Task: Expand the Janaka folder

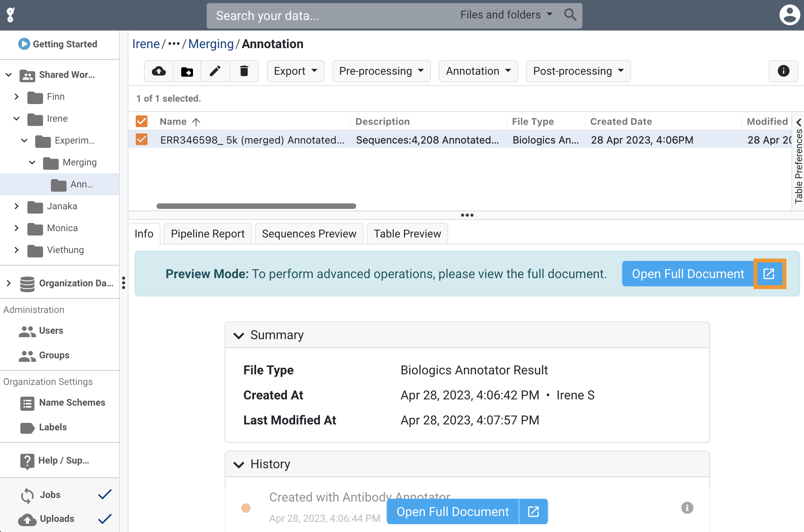Action: pyautogui.click(x=16, y=206)
